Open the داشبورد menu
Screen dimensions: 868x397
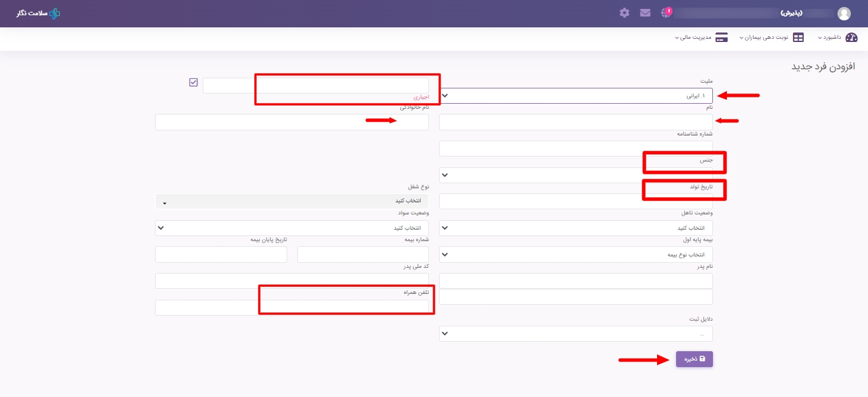point(829,38)
